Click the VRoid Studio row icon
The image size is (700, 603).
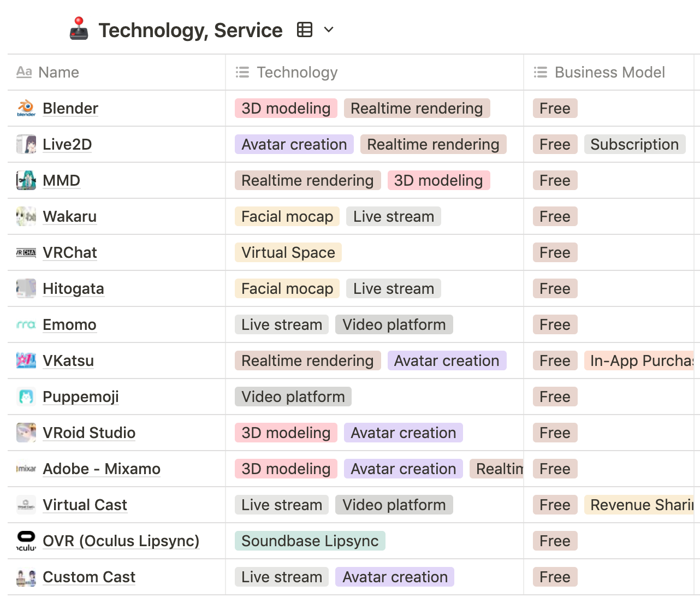pos(26,433)
